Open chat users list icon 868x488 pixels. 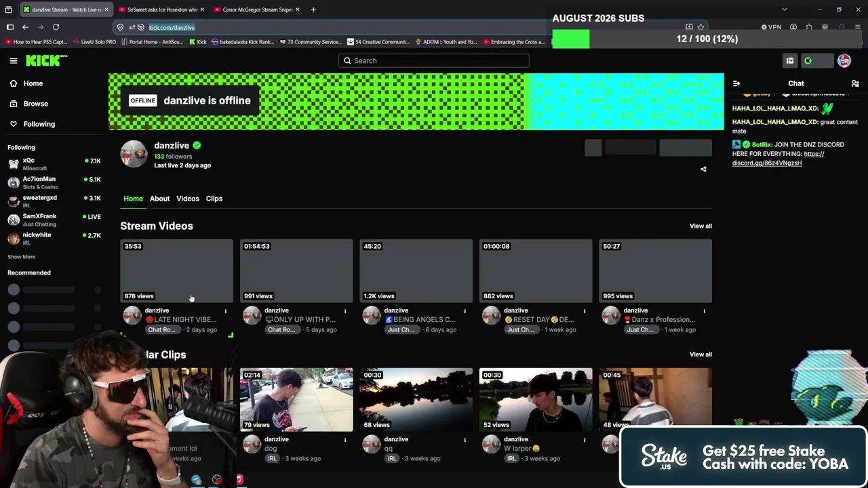pos(855,83)
